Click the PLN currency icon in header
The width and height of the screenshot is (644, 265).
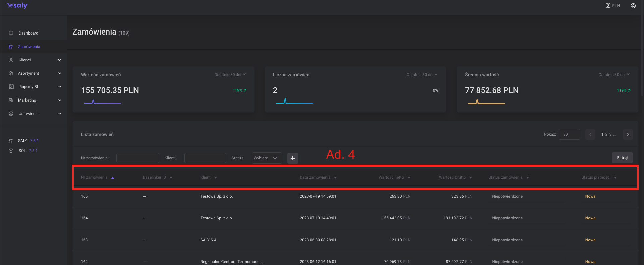608,6
